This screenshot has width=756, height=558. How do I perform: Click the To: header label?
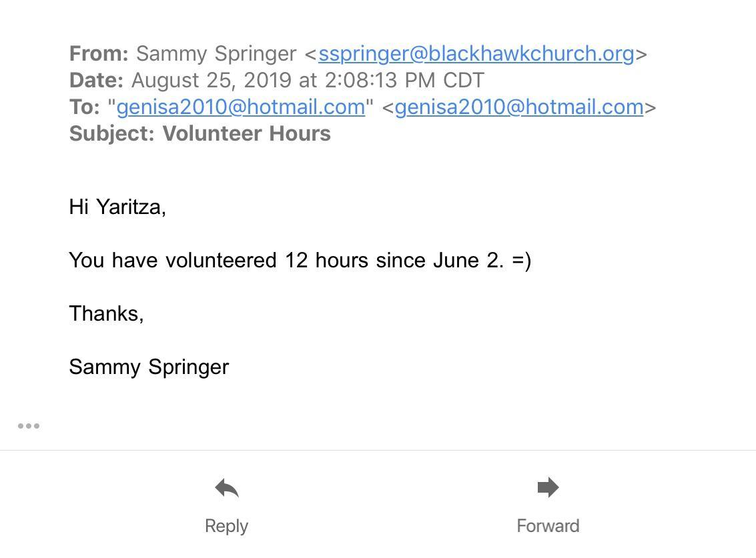pos(84,107)
